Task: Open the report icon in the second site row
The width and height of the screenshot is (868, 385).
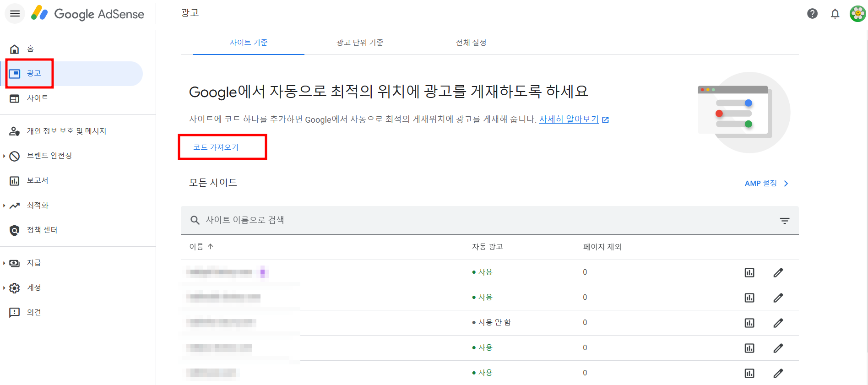Action: coord(749,298)
